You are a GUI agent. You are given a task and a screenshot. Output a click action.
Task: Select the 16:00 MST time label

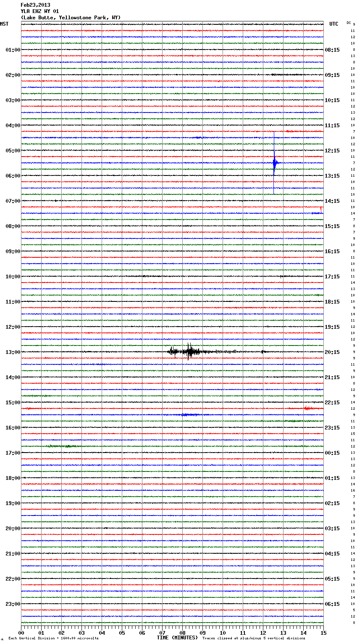coord(13,428)
